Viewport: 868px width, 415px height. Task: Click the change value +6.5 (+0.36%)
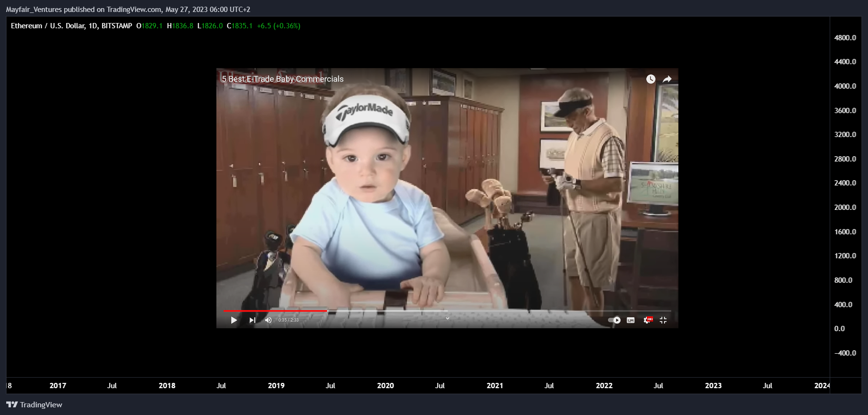[279, 26]
